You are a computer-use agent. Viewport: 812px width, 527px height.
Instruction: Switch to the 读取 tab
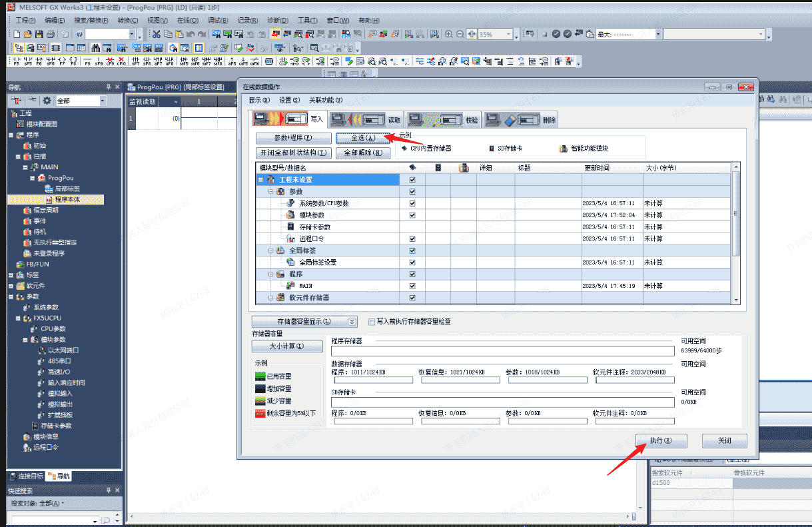click(x=367, y=120)
